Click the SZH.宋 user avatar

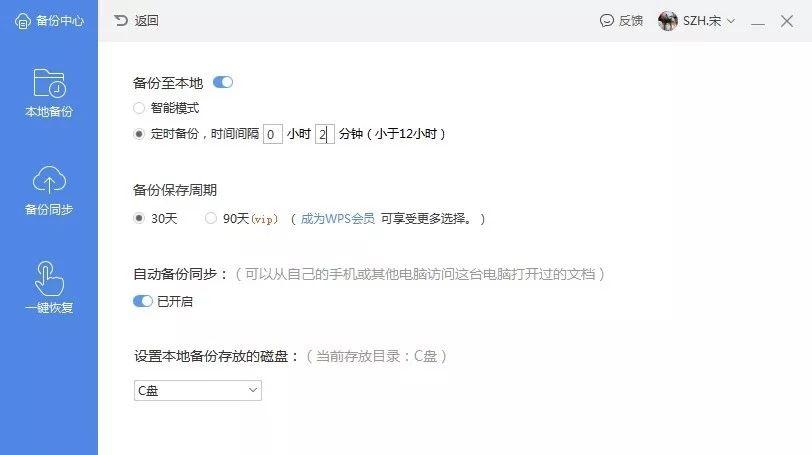[x=668, y=21]
